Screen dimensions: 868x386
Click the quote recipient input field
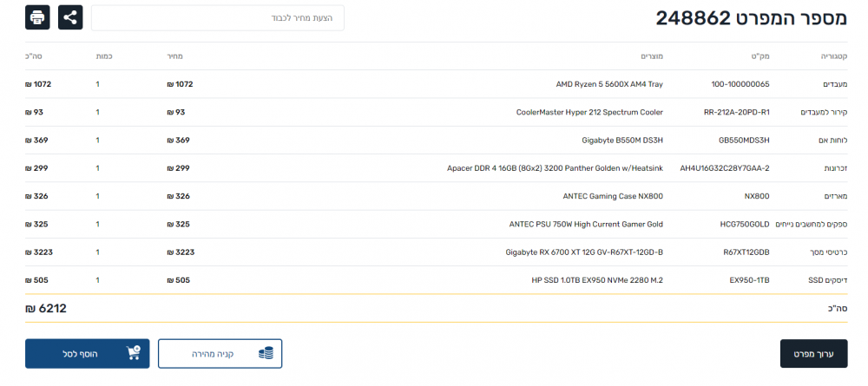pos(218,18)
